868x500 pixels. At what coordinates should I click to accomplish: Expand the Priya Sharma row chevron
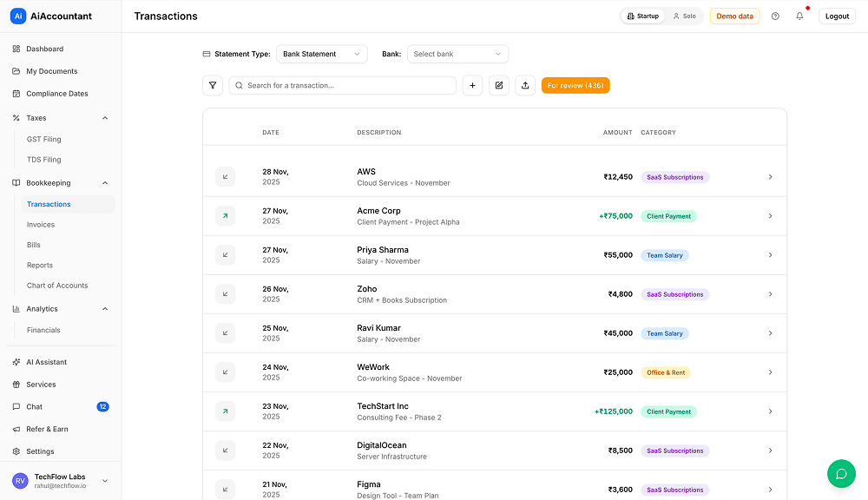[x=770, y=254]
